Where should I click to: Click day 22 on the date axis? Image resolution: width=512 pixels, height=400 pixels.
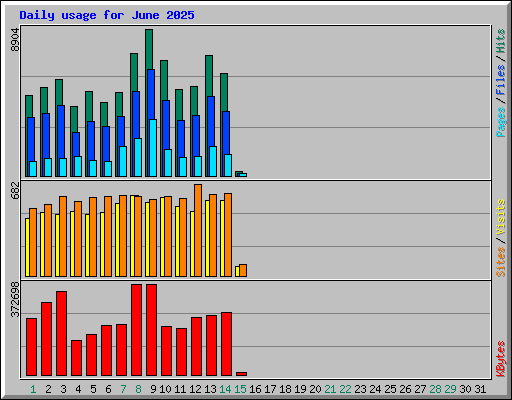345,389
